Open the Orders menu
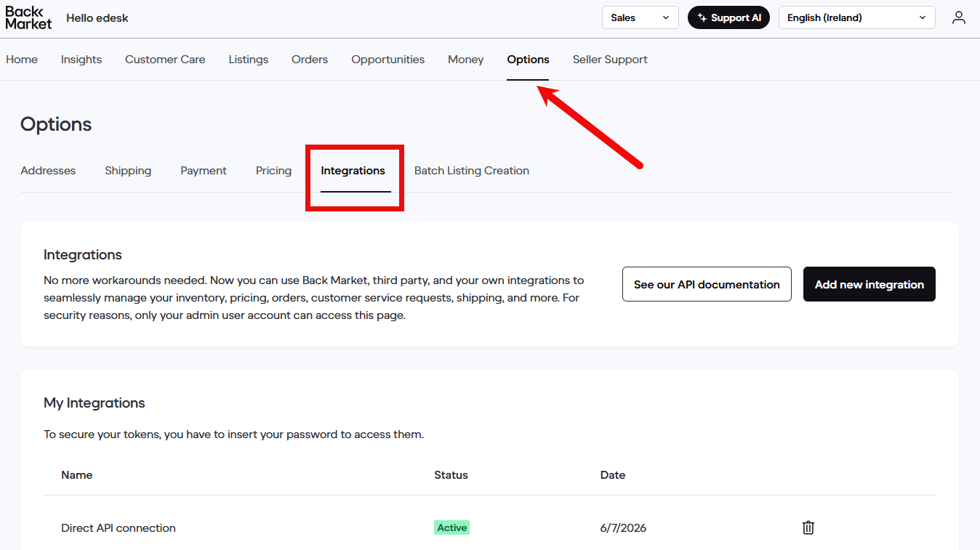Image resolution: width=980 pixels, height=550 pixels. coord(310,60)
